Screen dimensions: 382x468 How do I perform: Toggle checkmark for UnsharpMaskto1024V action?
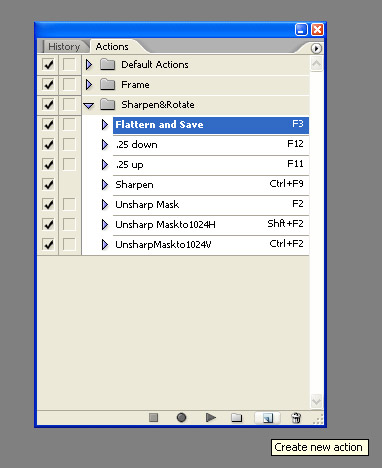point(48,244)
